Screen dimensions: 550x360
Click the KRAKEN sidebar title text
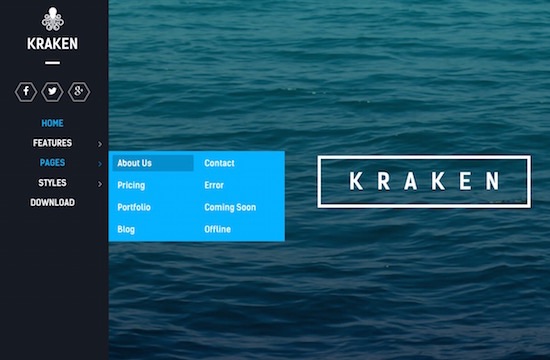point(53,44)
